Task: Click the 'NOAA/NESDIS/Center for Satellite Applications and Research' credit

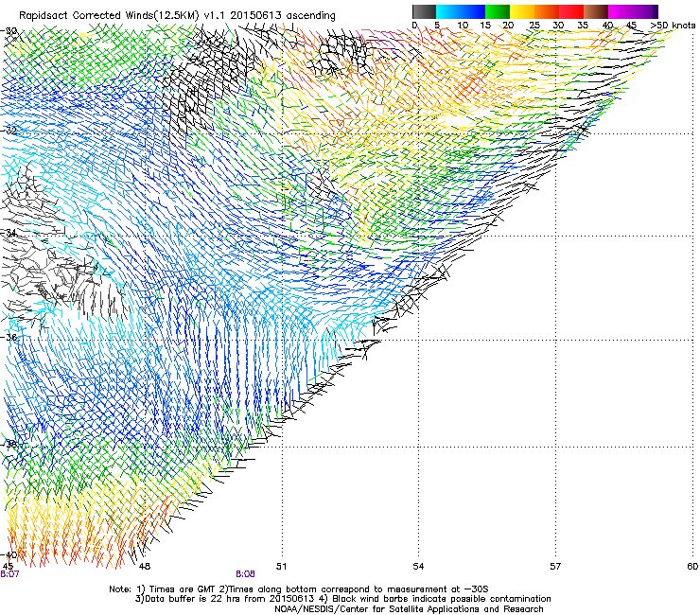Action: tap(409, 609)
